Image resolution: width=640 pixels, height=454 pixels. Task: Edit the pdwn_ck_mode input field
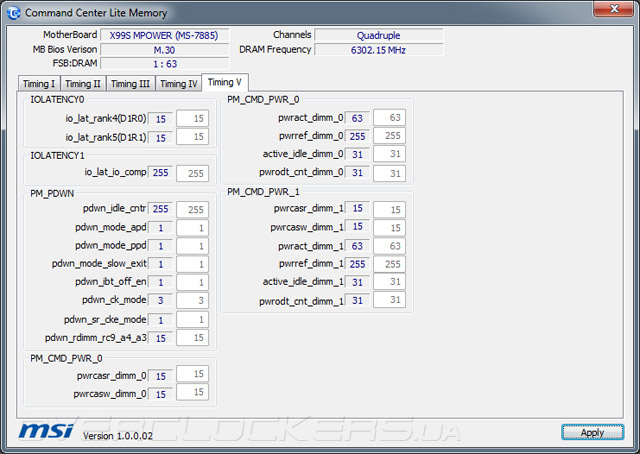point(193,300)
